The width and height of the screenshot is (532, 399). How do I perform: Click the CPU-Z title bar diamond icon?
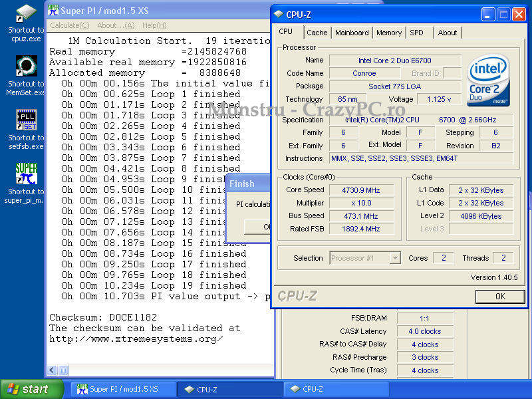(x=279, y=14)
